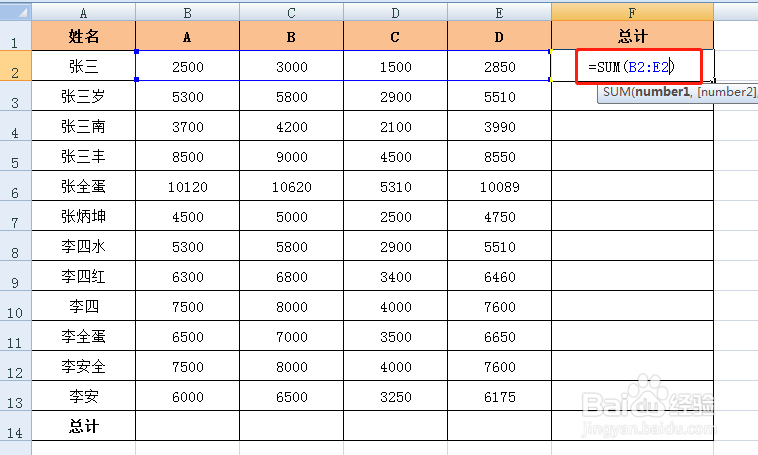Click the 总计 header cell in row 1
Viewport: 758px width, 455px height.
click(x=632, y=36)
